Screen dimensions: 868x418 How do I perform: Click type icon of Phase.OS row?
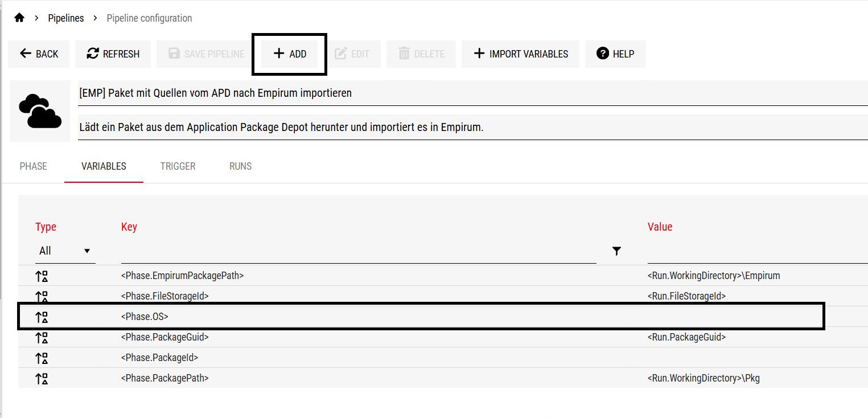[x=42, y=317]
